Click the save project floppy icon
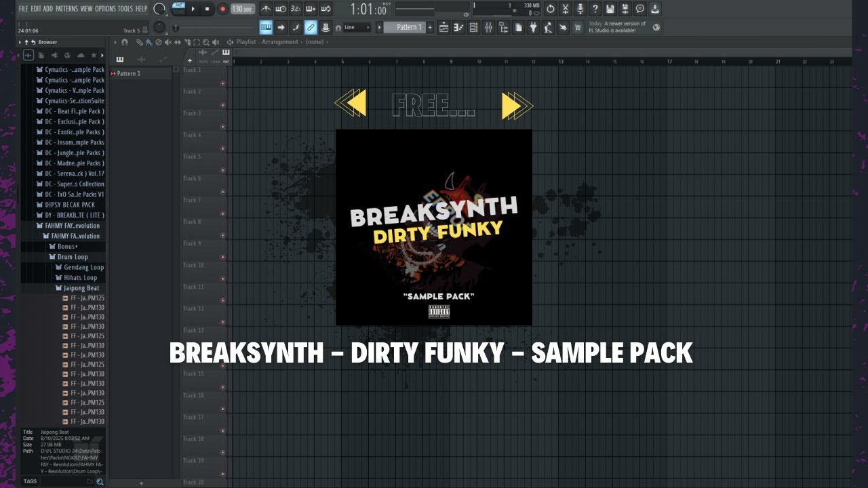The width and height of the screenshot is (868, 488). (x=610, y=9)
